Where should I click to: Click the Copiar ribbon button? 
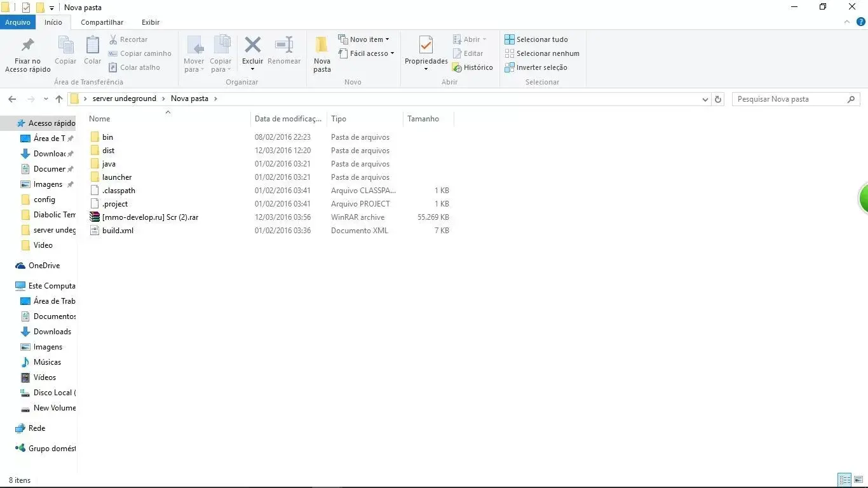point(65,51)
